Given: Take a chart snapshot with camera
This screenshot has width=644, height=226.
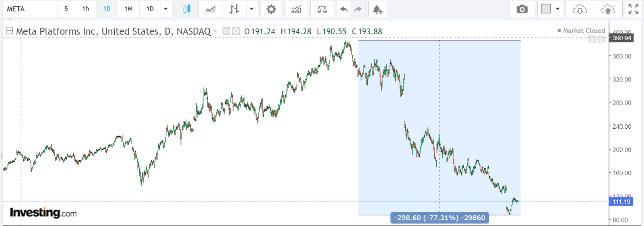Looking at the screenshot, I should point(522,9).
